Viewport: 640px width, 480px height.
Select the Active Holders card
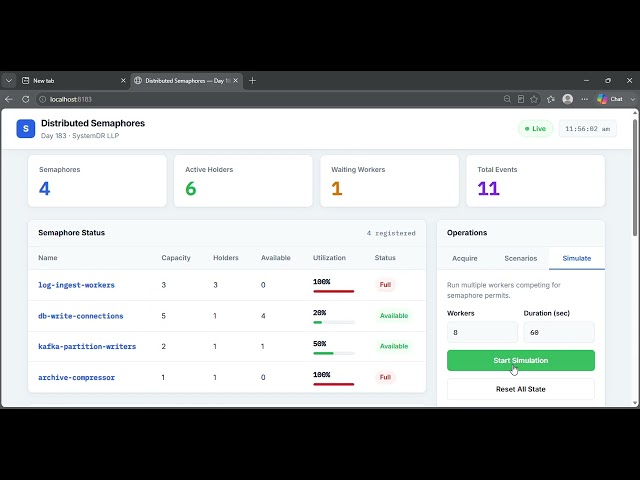coord(243,181)
